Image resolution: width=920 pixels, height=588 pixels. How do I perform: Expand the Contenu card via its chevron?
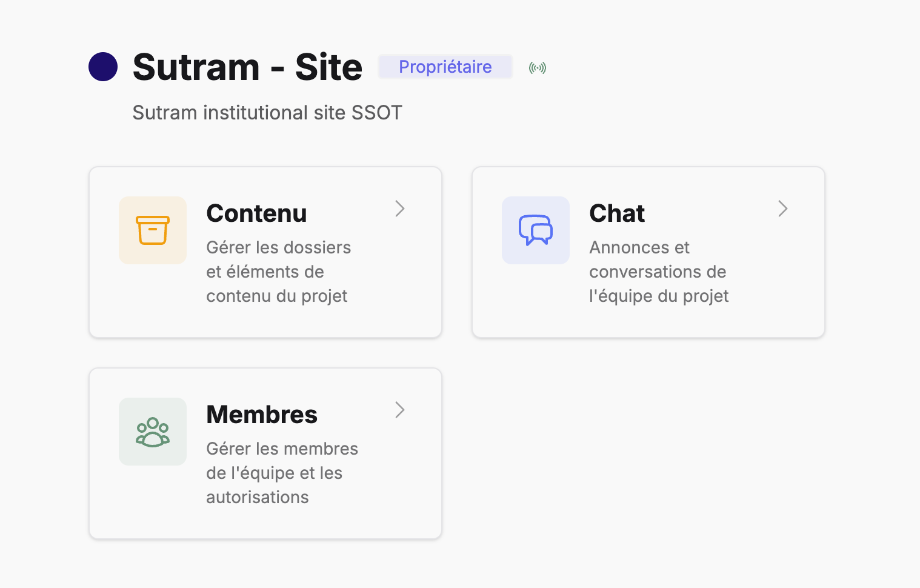[x=400, y=209]
